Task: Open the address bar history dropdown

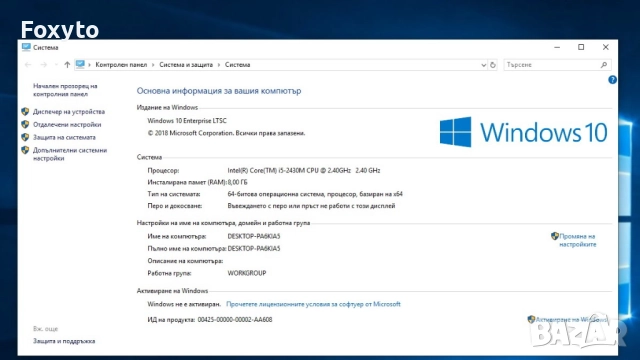Action: [483, 65]
